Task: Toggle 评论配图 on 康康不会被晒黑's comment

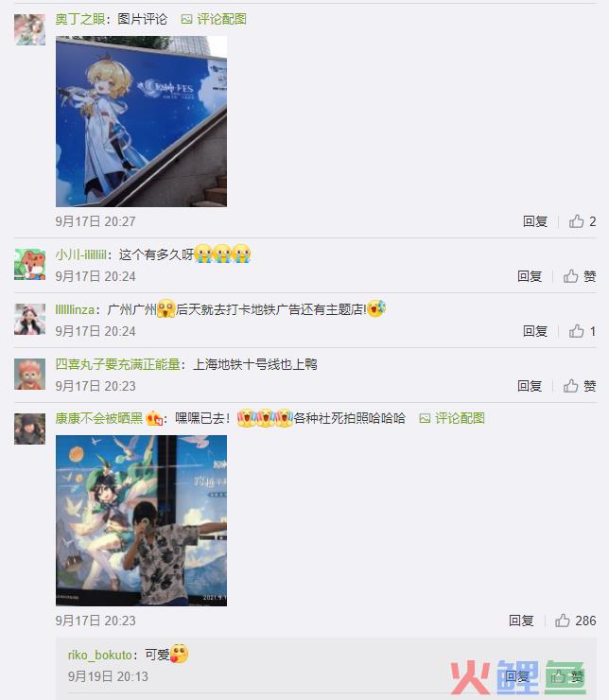Action: point(452,418)
